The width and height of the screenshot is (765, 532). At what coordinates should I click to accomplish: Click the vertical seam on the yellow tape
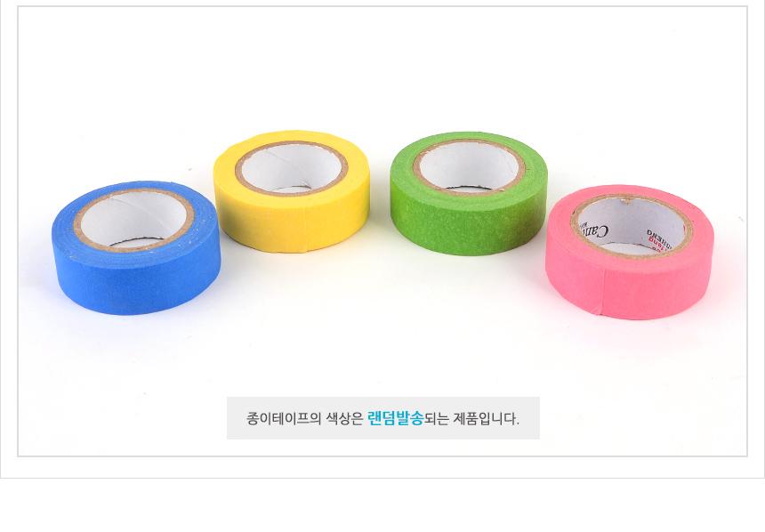[306, 229]
